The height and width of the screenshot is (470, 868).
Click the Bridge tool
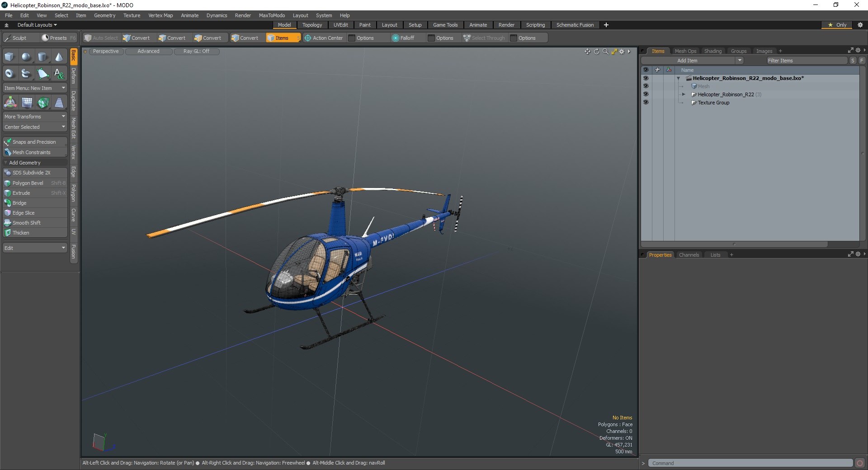(35, 203)
